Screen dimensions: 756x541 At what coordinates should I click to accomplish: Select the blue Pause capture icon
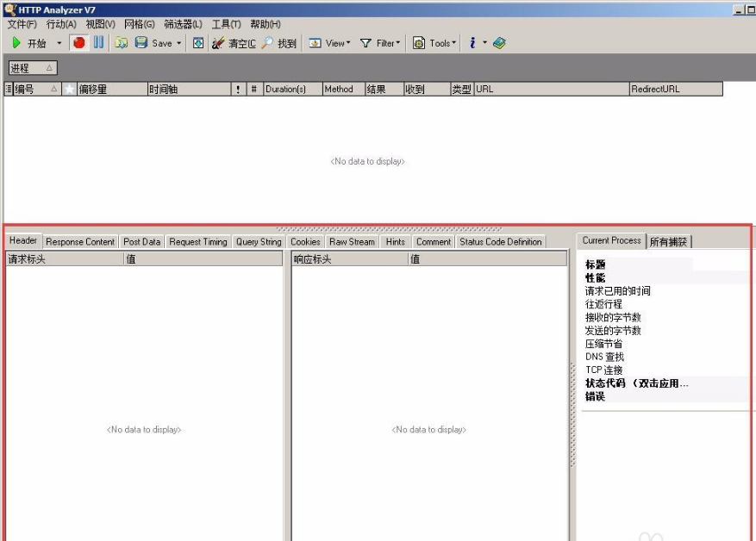point(97,42)
